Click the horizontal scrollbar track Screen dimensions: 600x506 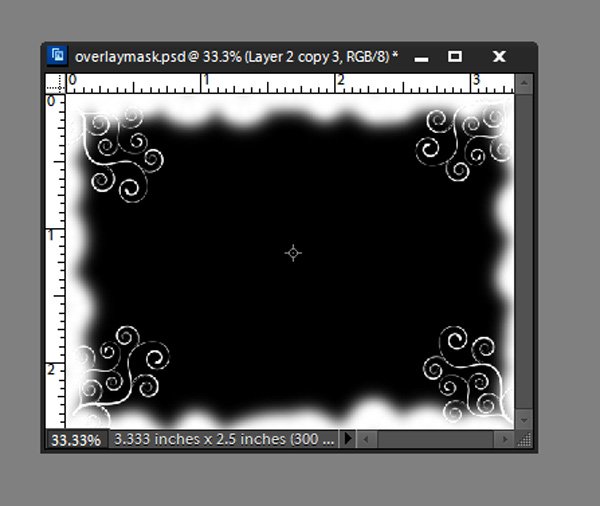click(x=435, y=439)
